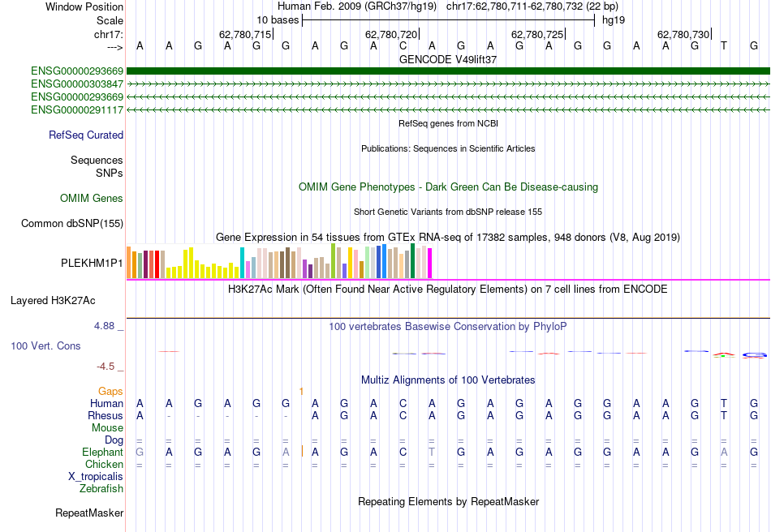Open the RefSeq Curated track label
771x532 pixels.
click(x=85, y=135)
